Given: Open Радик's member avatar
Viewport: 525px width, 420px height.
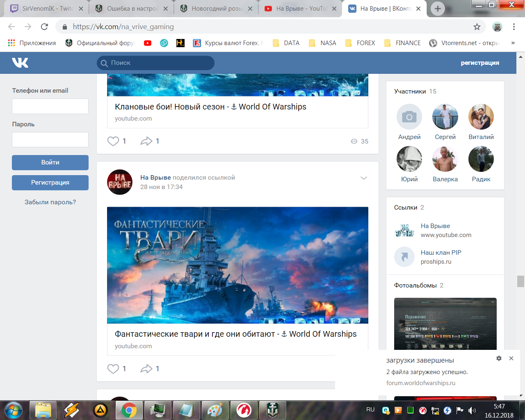Looking at the screenshot, I should (481, 159).
